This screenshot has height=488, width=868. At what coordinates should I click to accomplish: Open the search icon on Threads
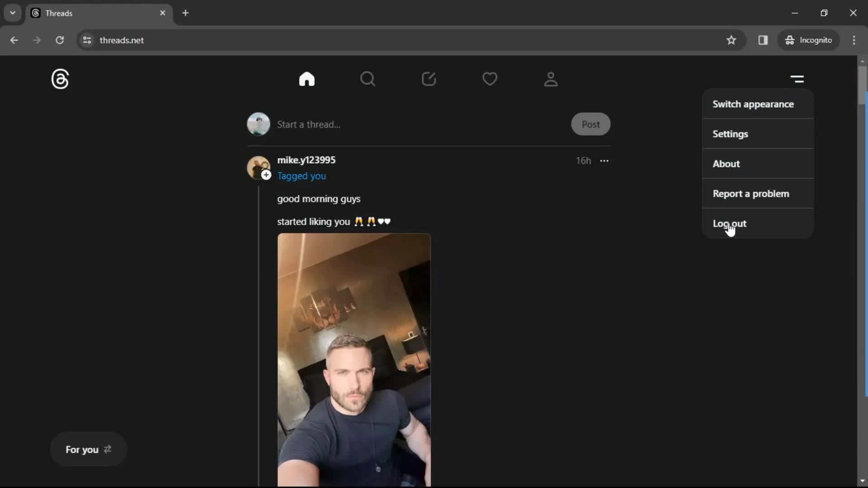click(x=368, y=79)
